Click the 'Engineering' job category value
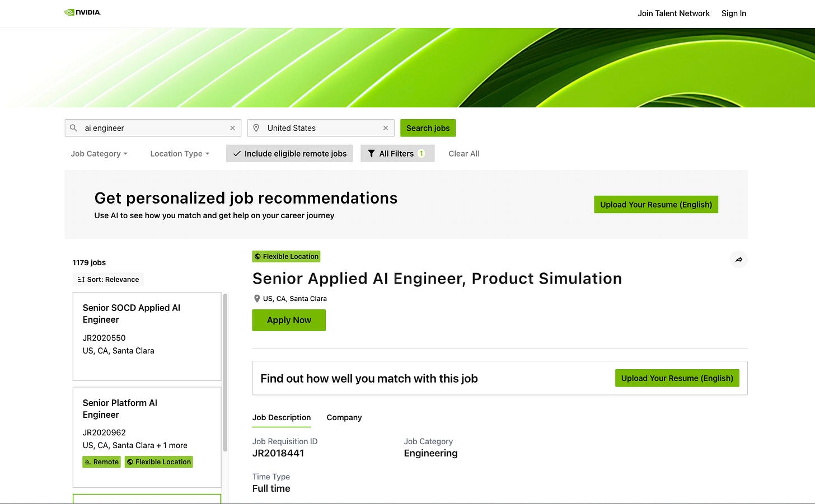 [430, 453]
